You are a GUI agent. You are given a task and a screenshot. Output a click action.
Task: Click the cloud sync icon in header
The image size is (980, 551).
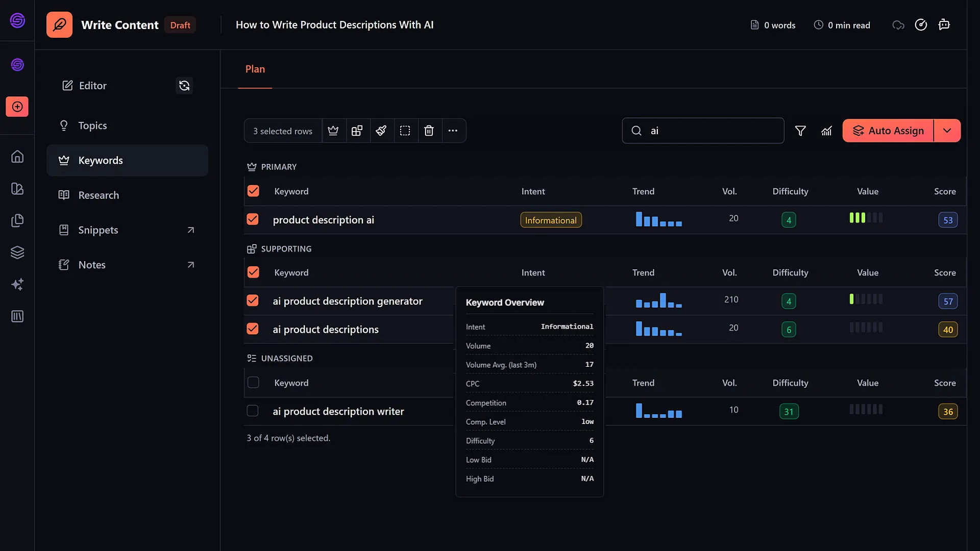click(x=898, y=25)
